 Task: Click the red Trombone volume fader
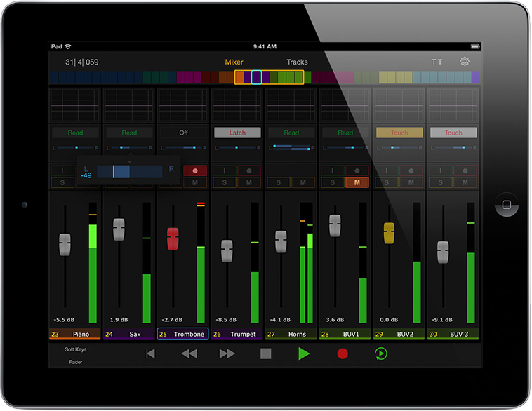173,238
